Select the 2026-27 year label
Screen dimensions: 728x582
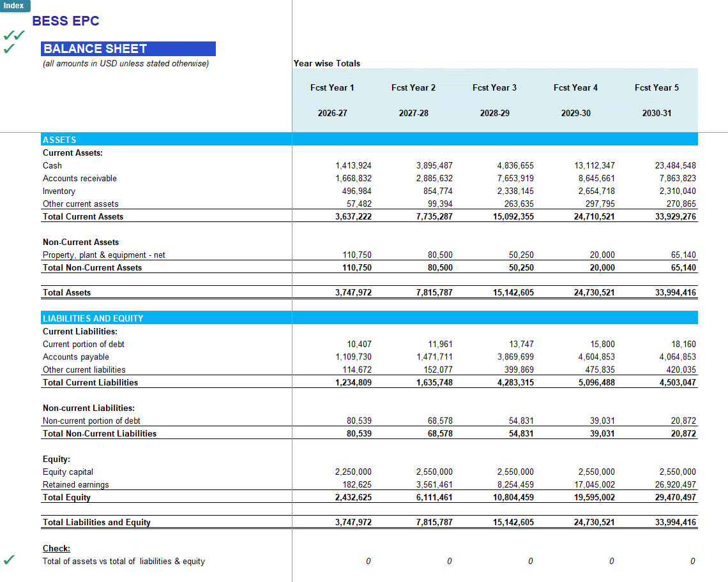tap(333, 113)
